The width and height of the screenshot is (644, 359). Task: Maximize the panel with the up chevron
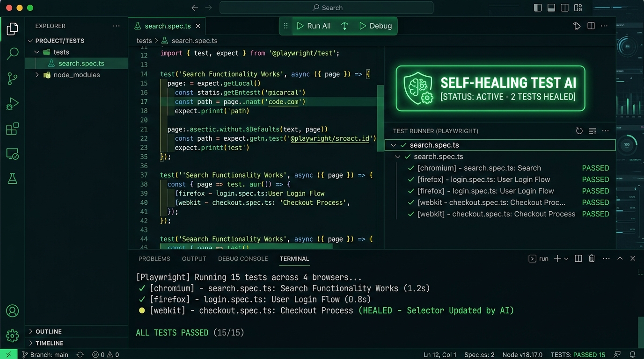620,258
